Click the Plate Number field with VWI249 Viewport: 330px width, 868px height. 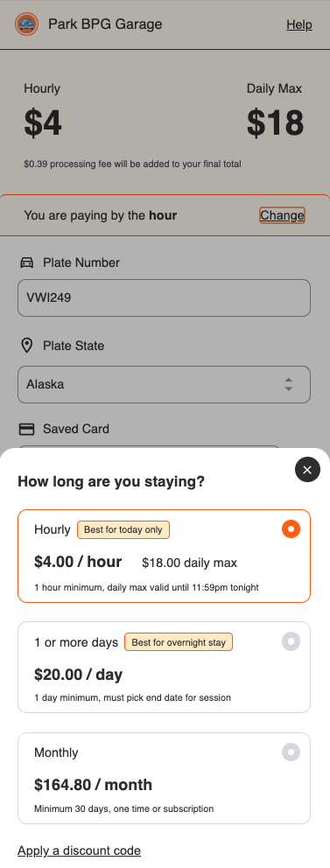coord(164,297)
